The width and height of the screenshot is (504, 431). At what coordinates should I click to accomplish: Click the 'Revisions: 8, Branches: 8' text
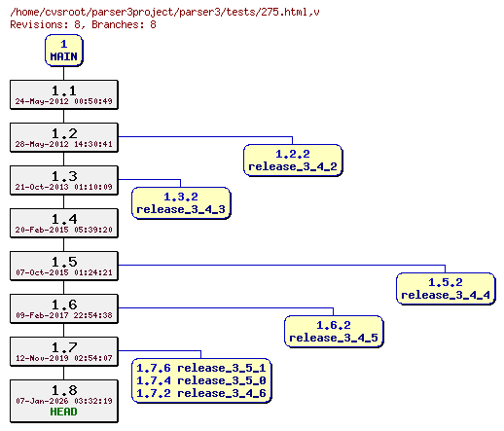click(x=83, y=24)
